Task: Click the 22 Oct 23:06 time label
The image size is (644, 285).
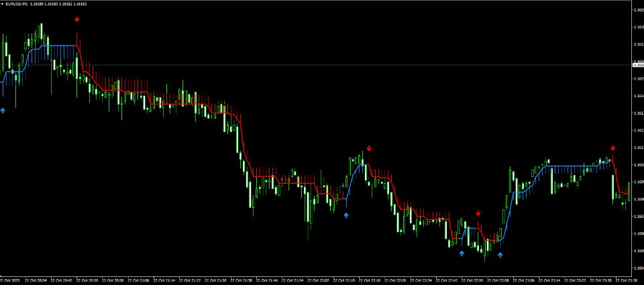Action: pyautogui.click(x=524, y=280)
